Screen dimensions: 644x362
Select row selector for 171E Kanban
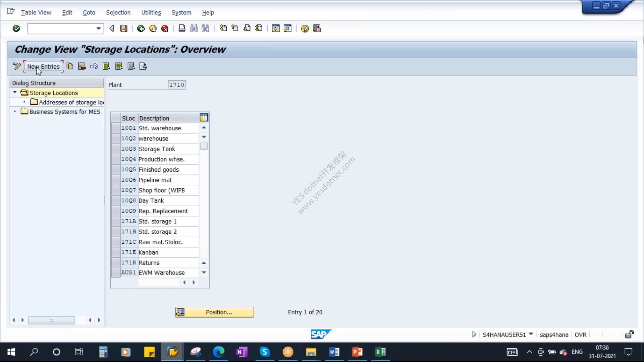tap(116, 252)
